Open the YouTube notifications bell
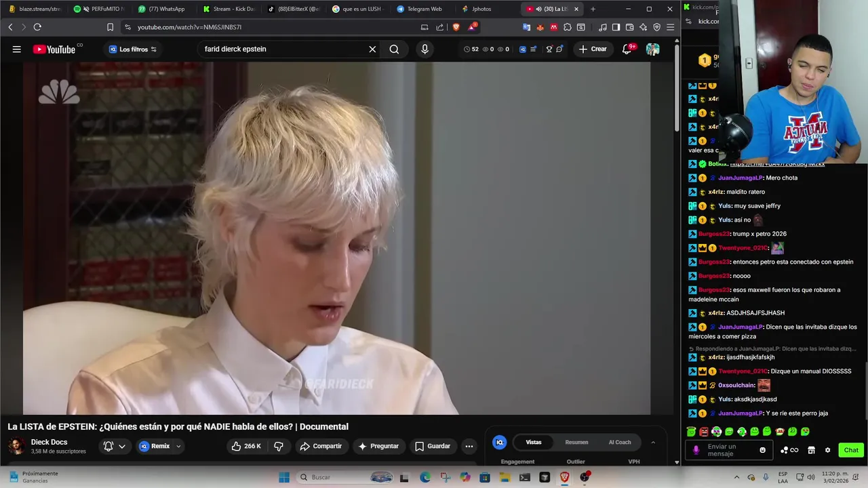 (627, 49)
